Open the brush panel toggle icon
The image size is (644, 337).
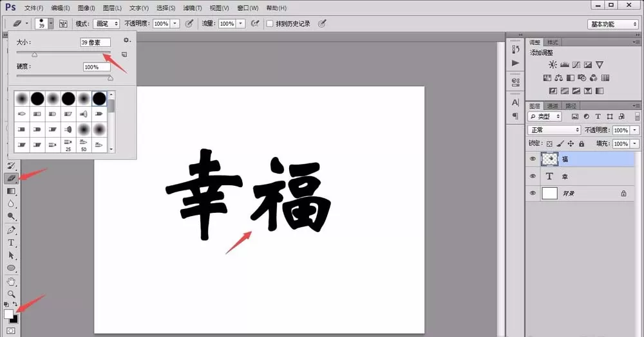(63, 24)
